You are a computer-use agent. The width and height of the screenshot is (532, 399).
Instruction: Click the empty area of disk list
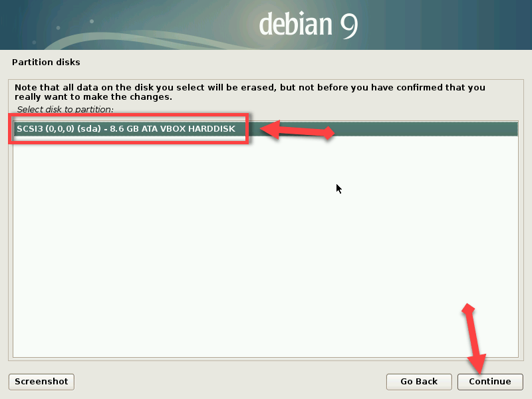265,247
